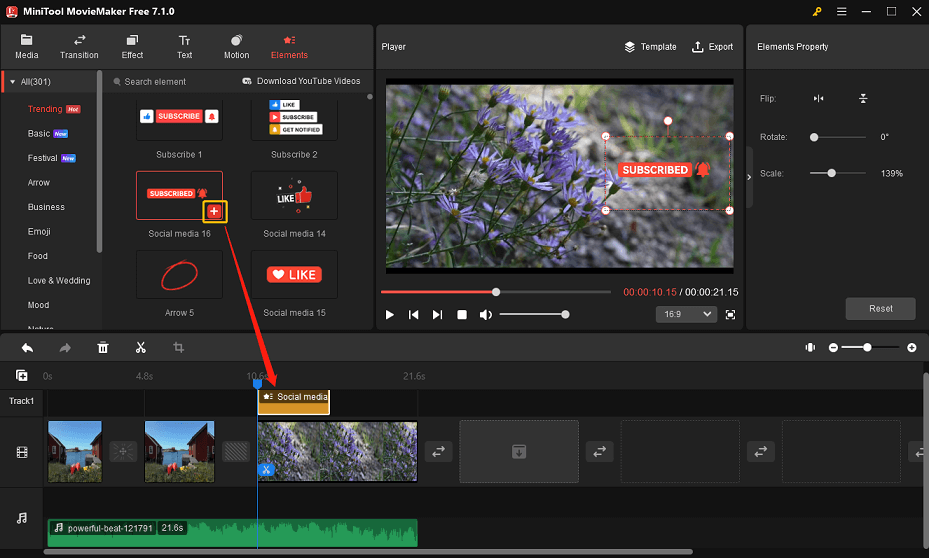Select the Emoji category
Image resolution: width=929 pixels, height=558 pixels.
[39, 232]
